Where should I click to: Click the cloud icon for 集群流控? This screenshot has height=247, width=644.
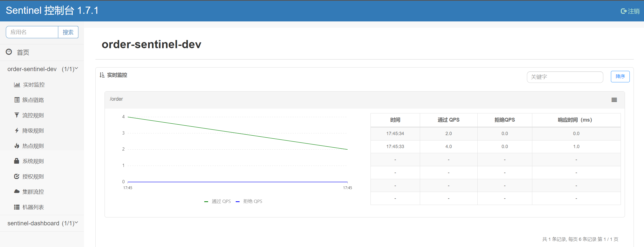17,191
